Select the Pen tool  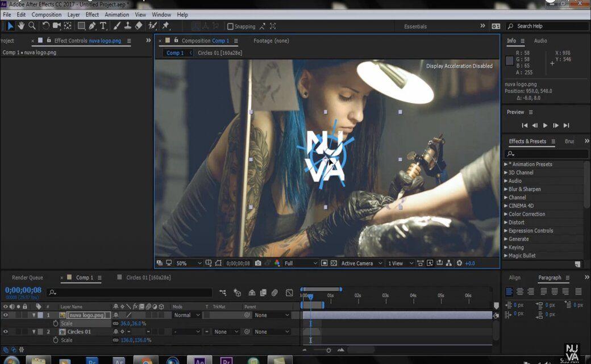pos(92,26)
